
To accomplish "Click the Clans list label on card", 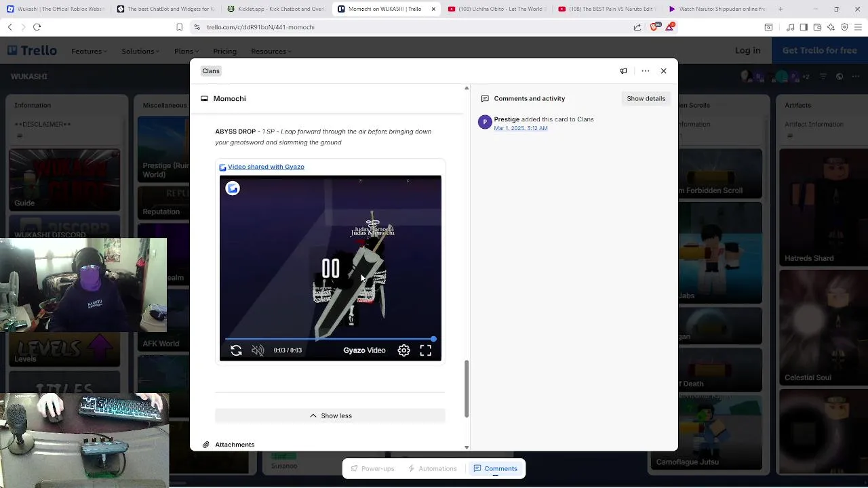I will (211, 70).
